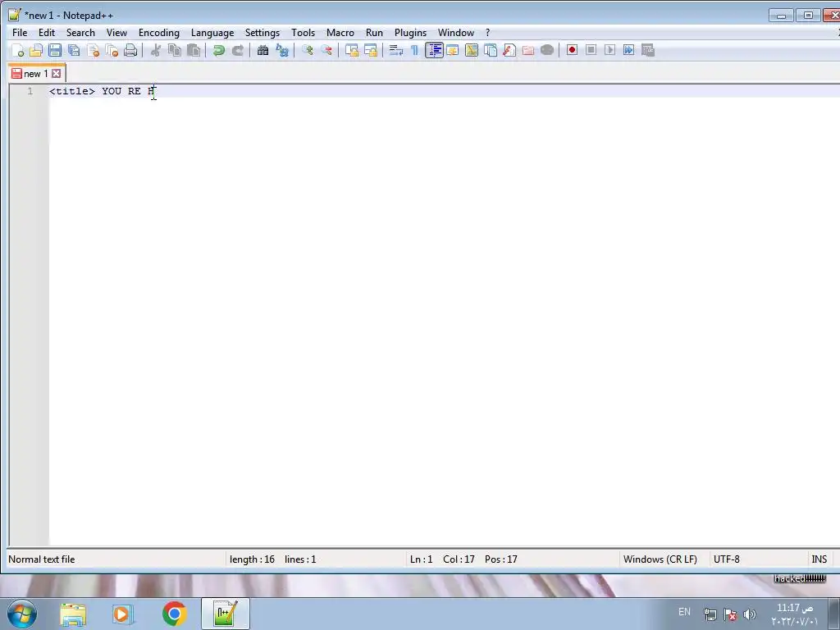Click the Replace toolbar icon
Viewport: 840px width, 630px height.
tap(282, 50)
